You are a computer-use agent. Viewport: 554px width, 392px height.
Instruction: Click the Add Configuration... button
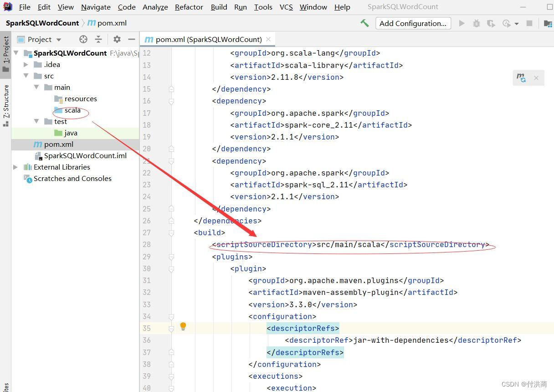413,23
